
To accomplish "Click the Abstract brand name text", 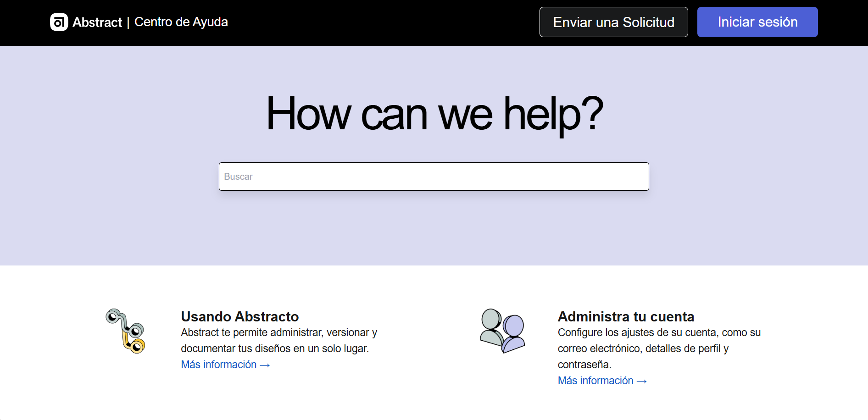I will (x=97, y=22).
